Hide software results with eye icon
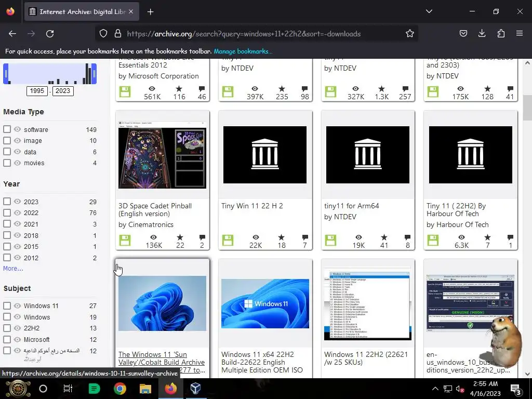This screenshot has height=399, width=532. (17, 129)
